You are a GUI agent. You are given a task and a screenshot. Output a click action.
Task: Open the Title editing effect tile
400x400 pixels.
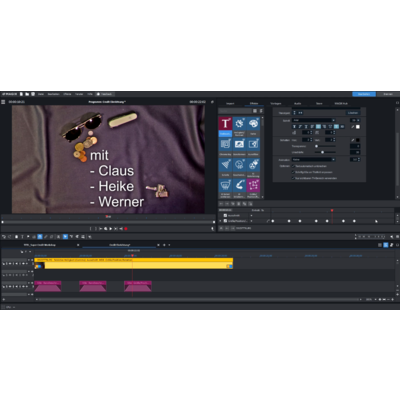pos(225,126)
